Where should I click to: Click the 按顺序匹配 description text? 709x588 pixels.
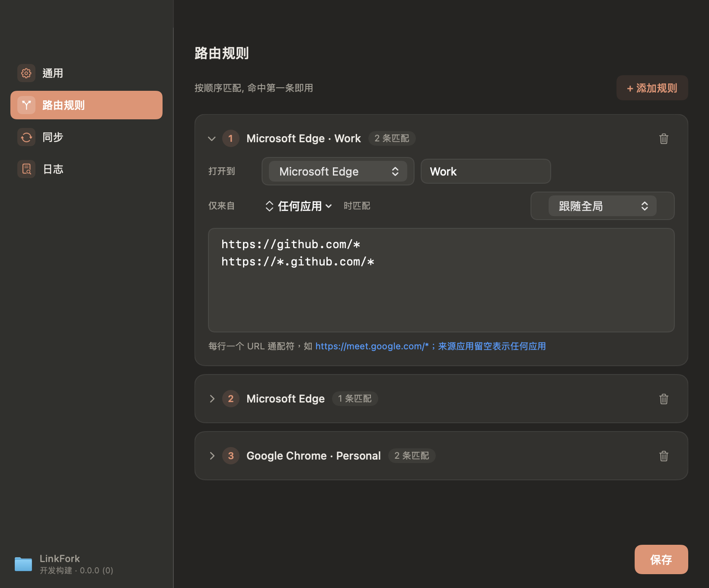point(254,88)
